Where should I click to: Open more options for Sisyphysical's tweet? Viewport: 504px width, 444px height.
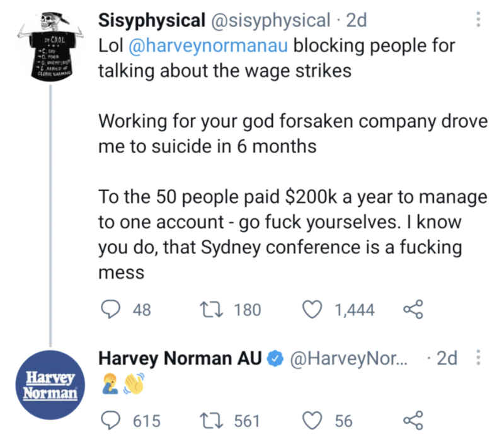[x=478, y=21]
